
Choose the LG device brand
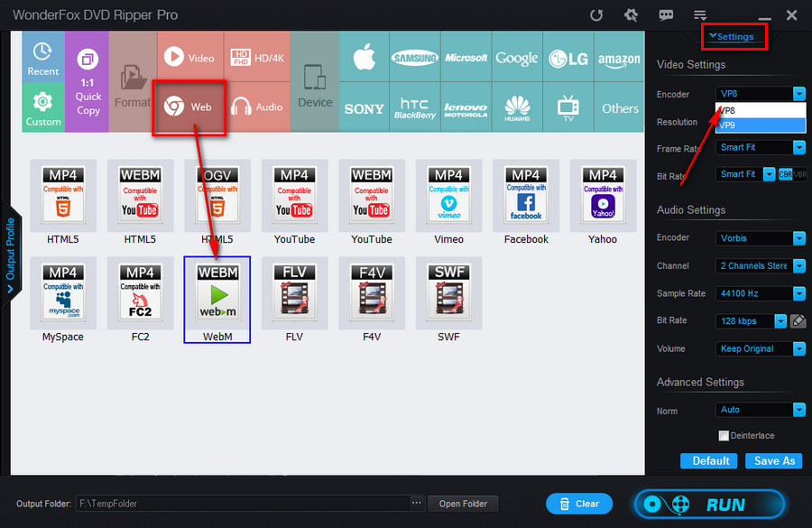568,57
